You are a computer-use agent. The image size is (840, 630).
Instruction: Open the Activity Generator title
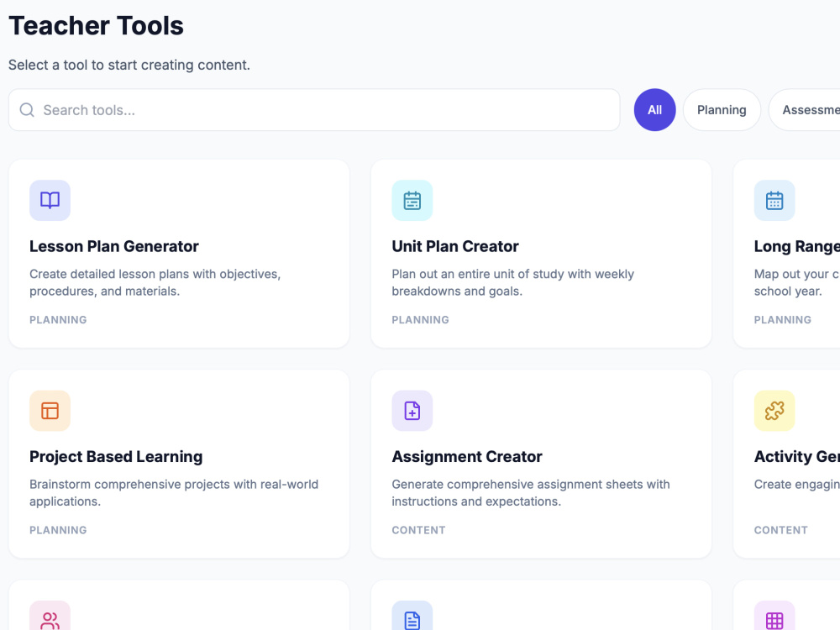pos(796,457)
